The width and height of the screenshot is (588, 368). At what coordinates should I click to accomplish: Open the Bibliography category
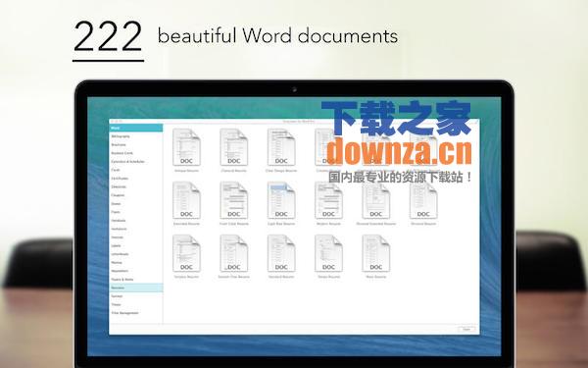tap(121, 136)
